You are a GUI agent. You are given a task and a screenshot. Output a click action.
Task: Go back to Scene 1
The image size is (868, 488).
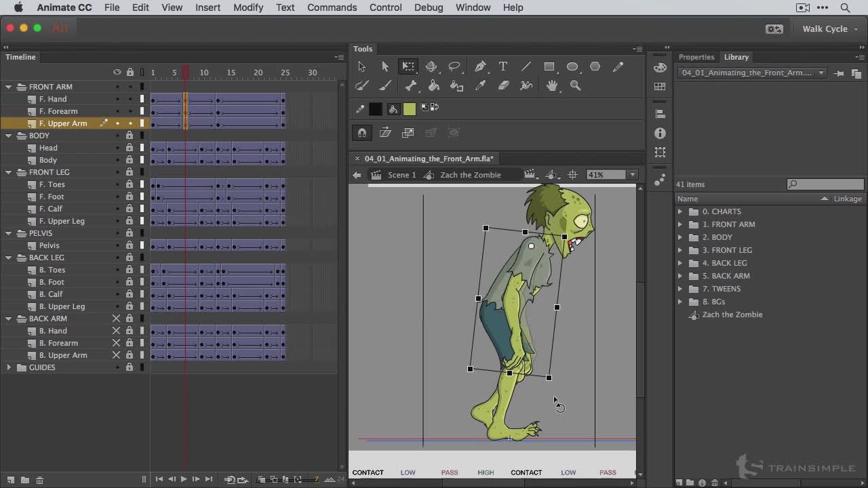pos(402,175)
